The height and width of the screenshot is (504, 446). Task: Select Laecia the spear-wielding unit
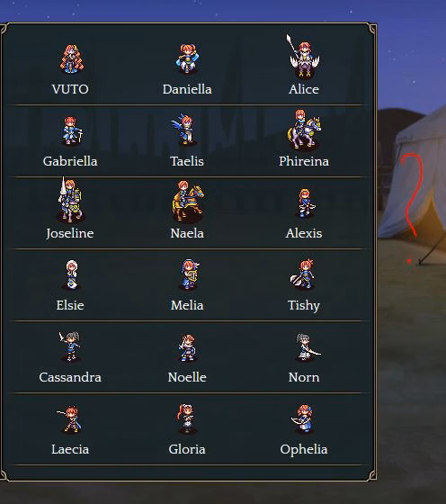click(69, 419)
